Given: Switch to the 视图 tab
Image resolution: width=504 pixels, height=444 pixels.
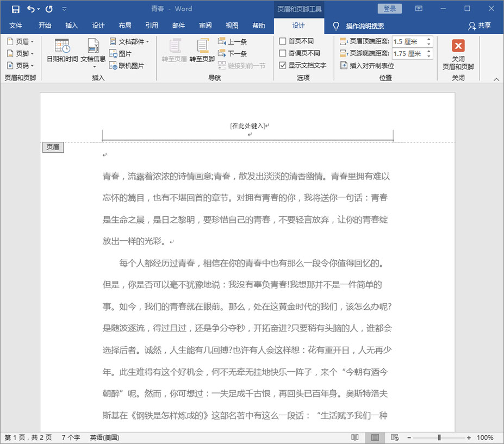Looking at the screenshot, I should pyautogui.click(x=232, y=26).
